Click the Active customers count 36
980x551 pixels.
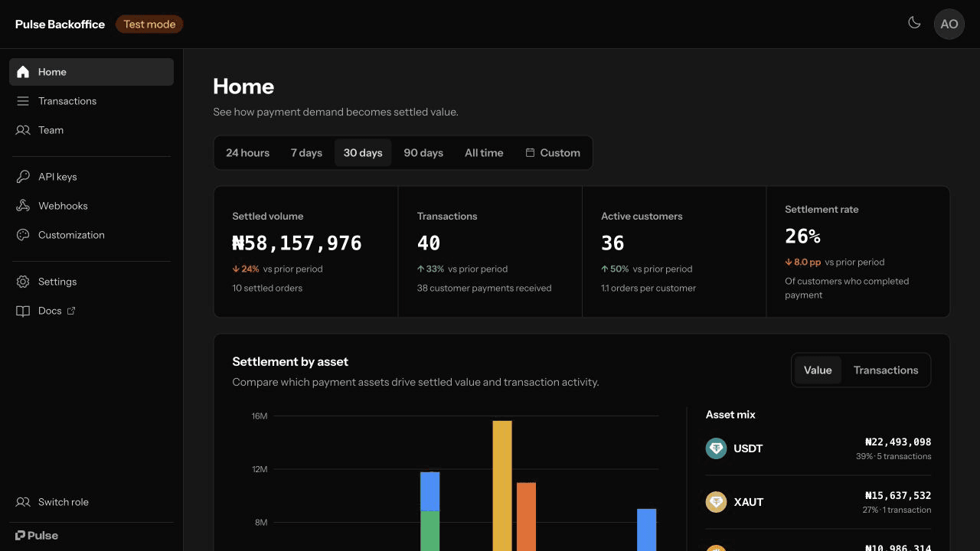(612, 243)
